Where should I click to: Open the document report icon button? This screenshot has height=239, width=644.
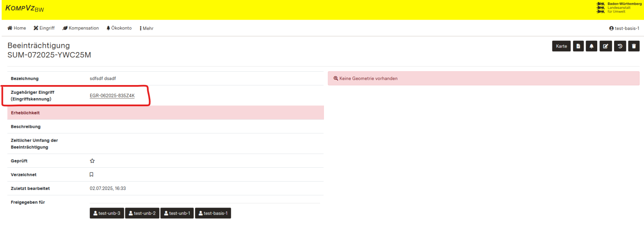578,46
